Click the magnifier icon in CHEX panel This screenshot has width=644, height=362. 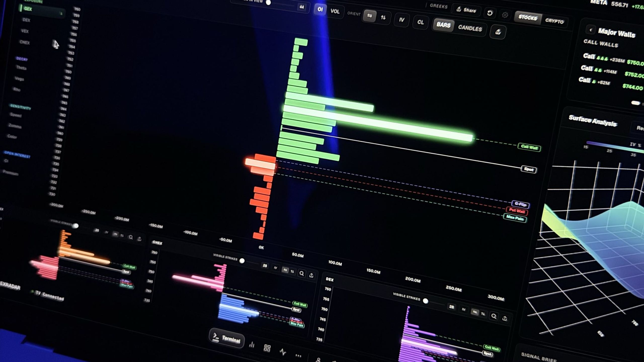(302, 273)
